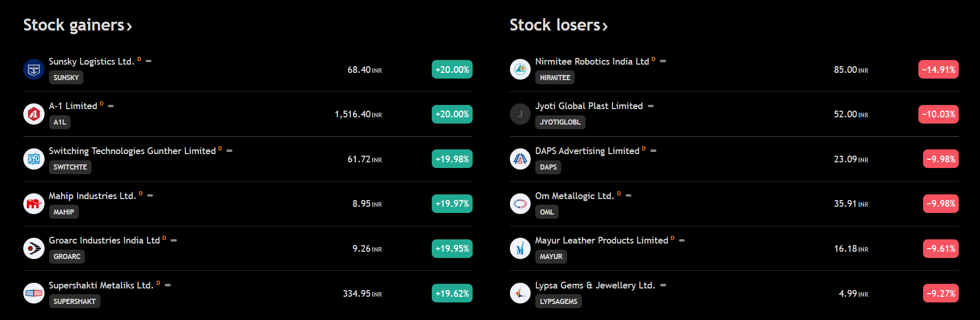Click the +20.00% badge for A-1 Limited
The height and width of the screenshot is (320, 980).
tap(452, 114)
